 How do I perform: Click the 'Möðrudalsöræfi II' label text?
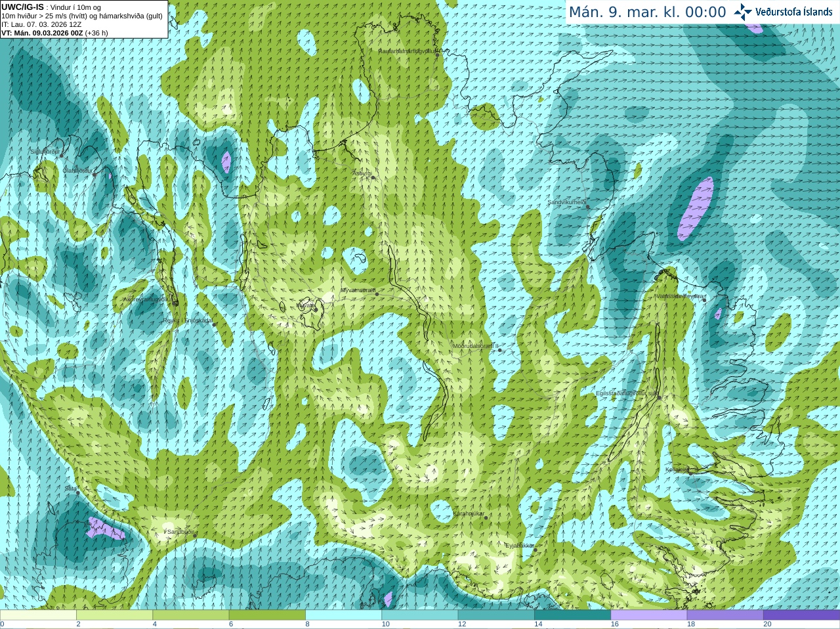(476, 345)
